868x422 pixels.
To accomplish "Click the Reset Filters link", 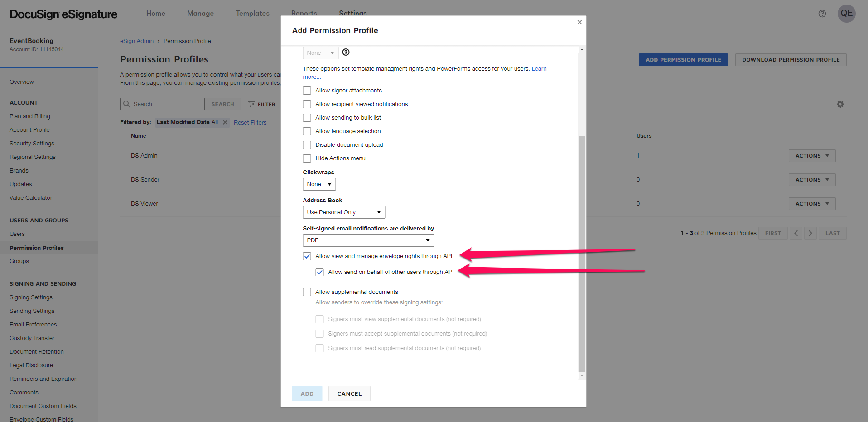I will [250, 123].
